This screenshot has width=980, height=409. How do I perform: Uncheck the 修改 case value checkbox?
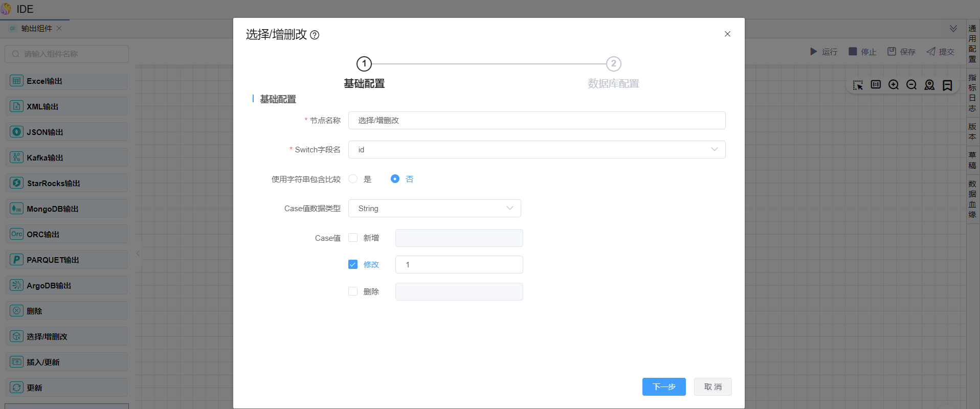click(x=353, y=264)
